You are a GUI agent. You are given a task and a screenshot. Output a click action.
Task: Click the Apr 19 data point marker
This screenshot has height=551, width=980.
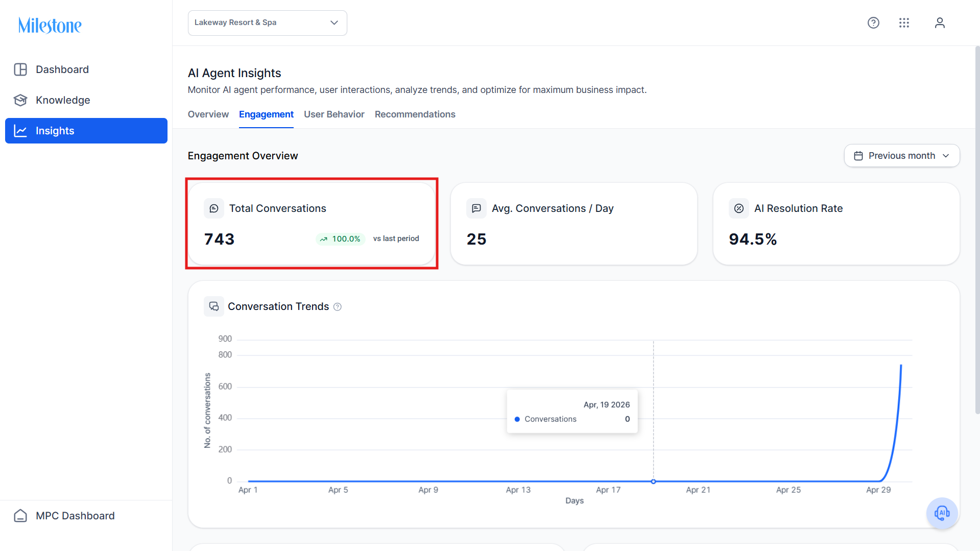pos(653,482)
